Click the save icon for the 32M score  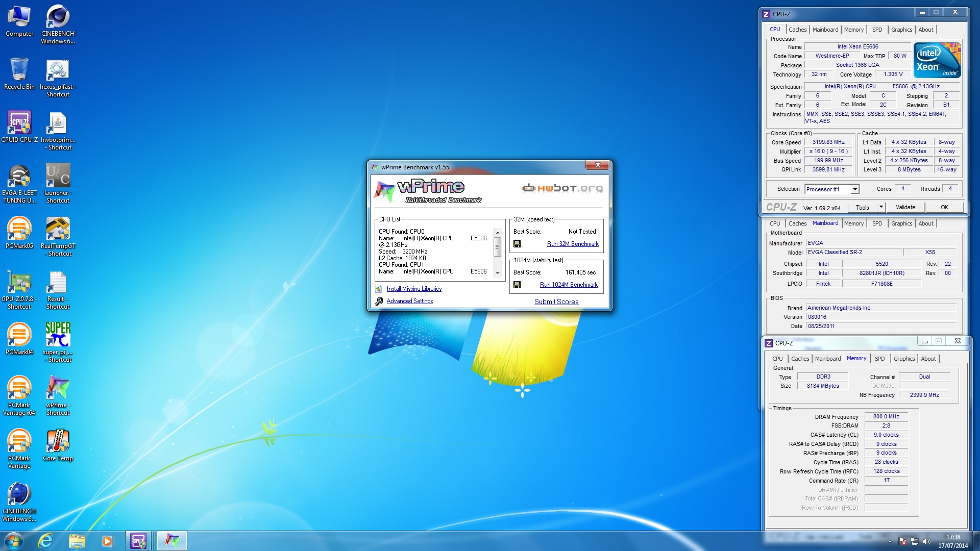pos(517,244)
